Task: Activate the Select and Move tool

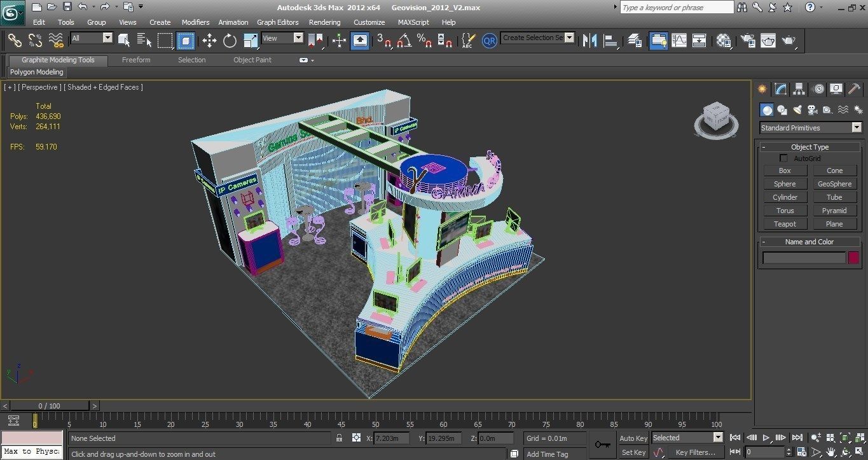Action: tap(209, 41)
